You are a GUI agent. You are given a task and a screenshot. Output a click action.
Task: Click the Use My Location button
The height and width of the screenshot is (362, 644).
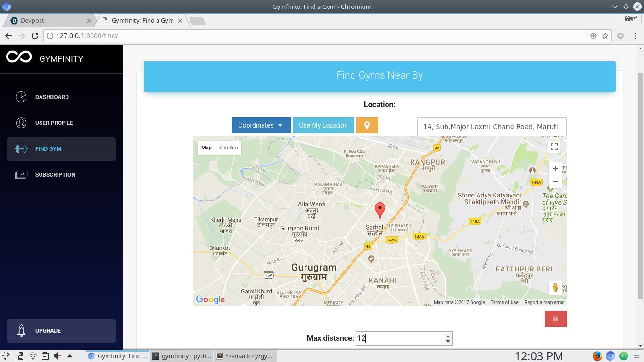click(323, 125)
